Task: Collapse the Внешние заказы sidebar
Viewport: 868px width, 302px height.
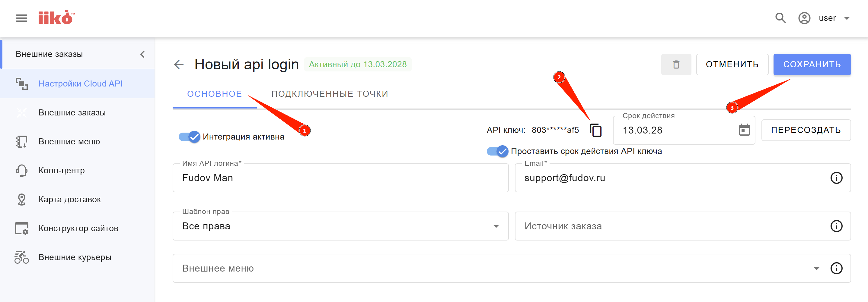Action: pyautogui.click(x=142, y=55)
